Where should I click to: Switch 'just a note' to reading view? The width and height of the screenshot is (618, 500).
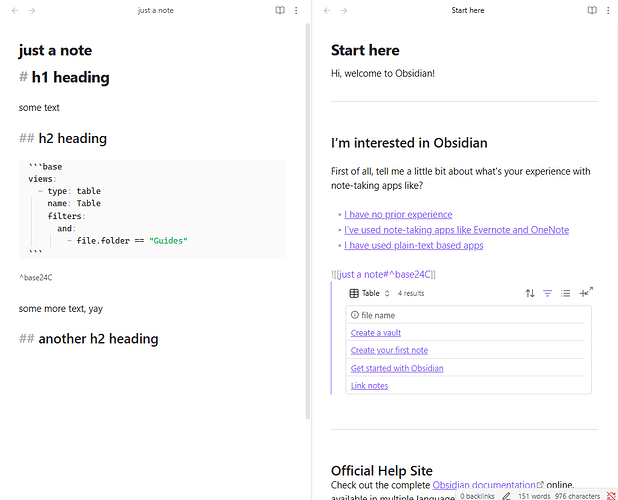280,10
